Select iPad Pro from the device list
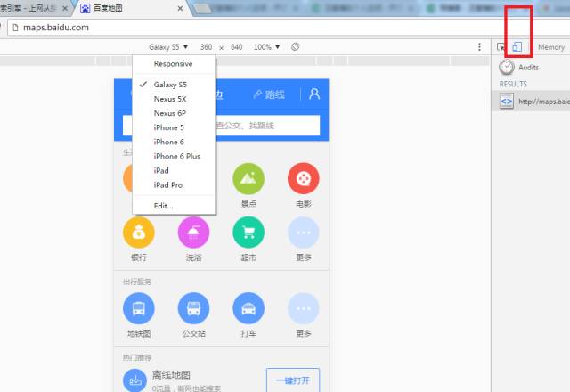The image size is (570, 392). tap(175, 184)
